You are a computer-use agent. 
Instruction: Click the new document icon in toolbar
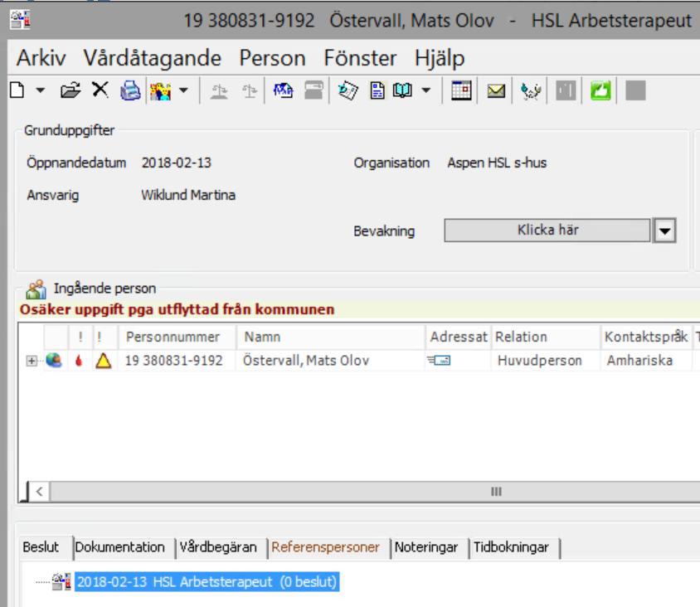tap(17, 90)
